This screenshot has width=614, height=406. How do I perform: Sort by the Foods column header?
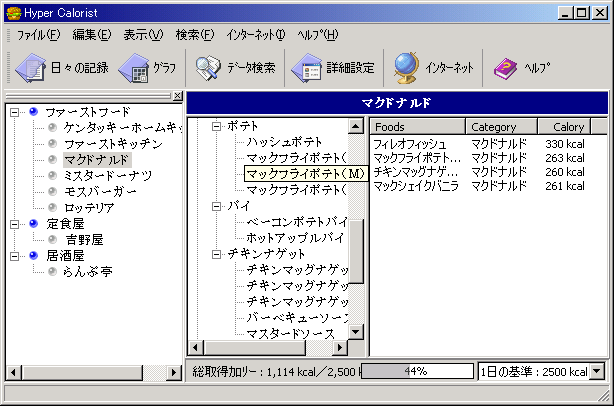point(417,127)
